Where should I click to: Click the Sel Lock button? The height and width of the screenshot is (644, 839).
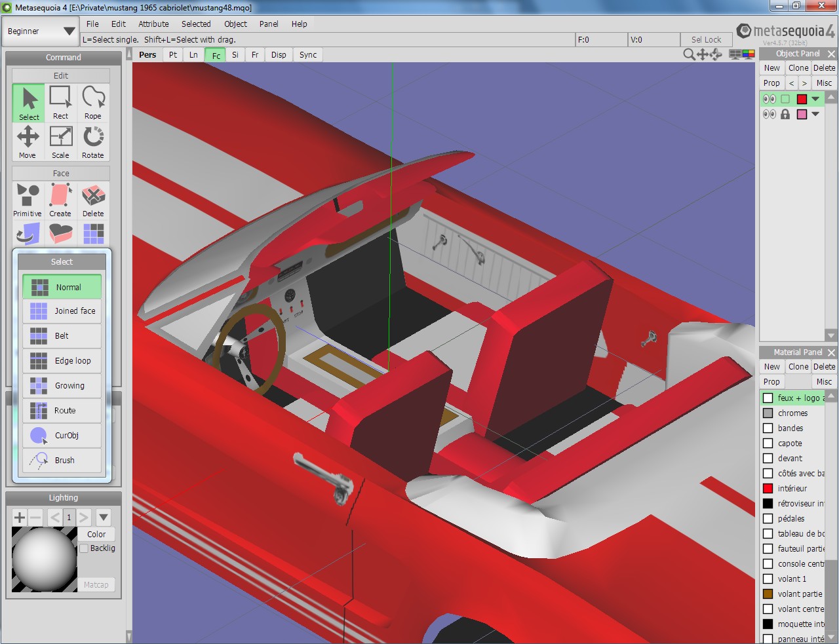pyautogui.click(x=706, y=40)
